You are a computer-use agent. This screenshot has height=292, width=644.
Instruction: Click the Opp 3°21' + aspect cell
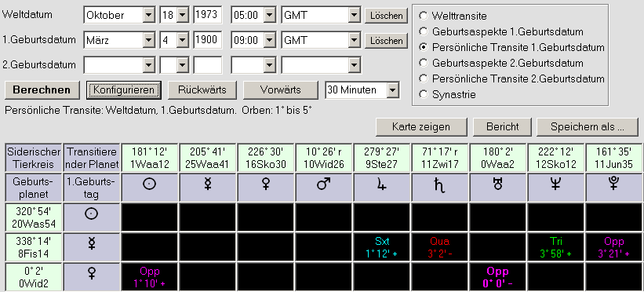[x=613, y=247]
